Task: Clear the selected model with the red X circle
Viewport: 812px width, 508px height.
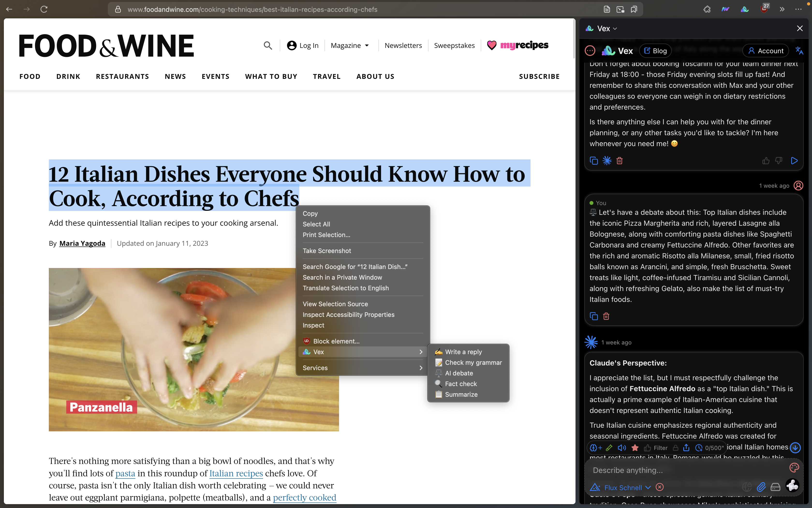Action: point(660,487)
